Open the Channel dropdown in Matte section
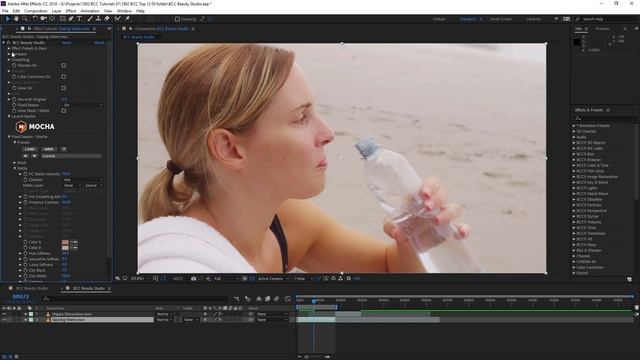 pos(83,180)
